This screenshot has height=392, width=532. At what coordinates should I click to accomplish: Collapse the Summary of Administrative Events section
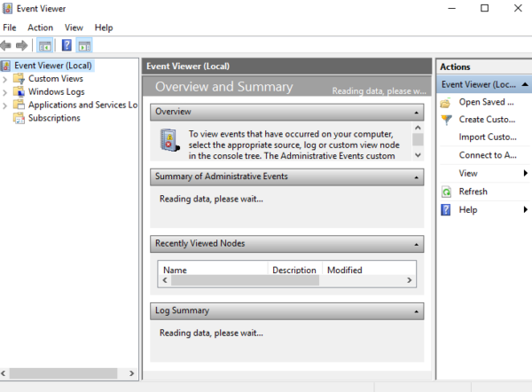416,176
